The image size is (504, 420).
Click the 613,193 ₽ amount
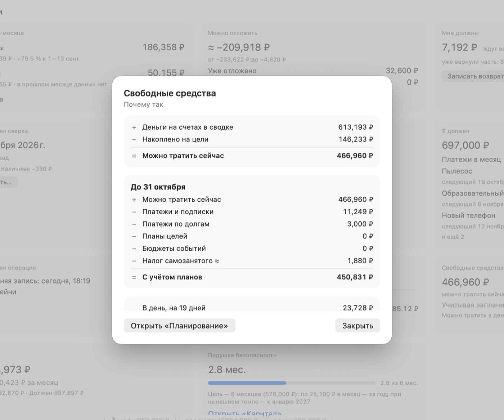point(356,127)
